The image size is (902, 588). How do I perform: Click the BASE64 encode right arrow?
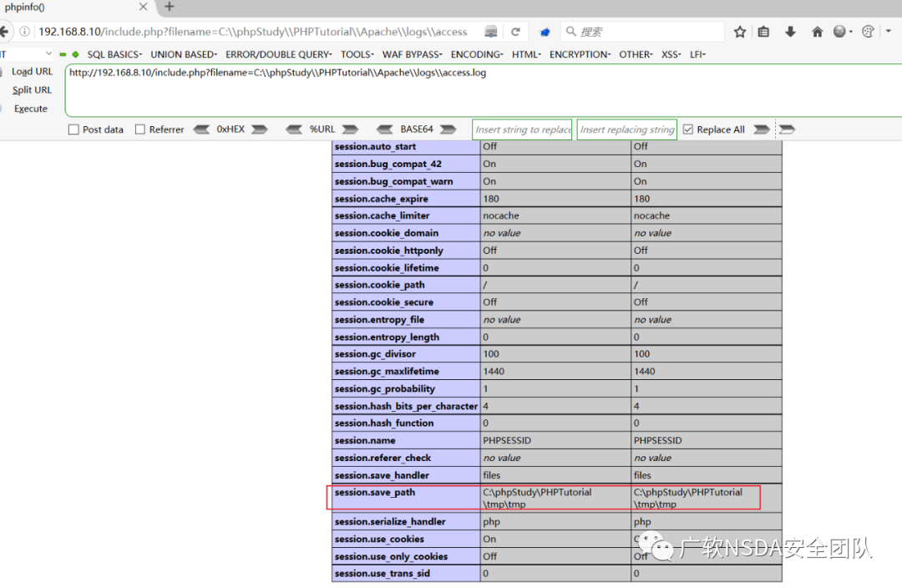click(448, 129)
